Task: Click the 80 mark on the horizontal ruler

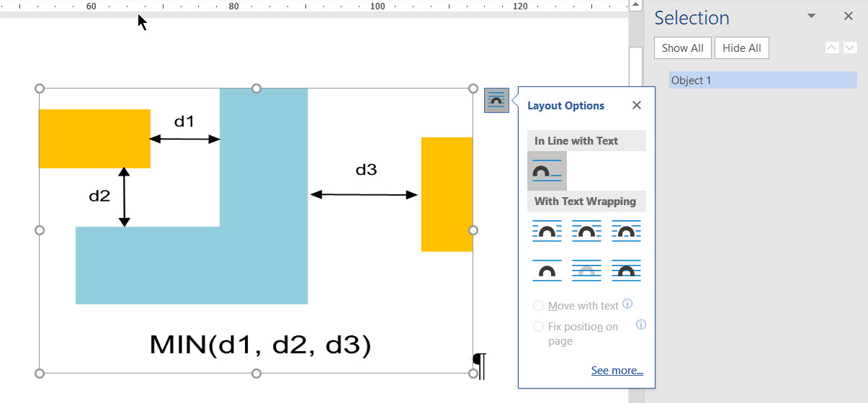Action: (x=233, y=6)
